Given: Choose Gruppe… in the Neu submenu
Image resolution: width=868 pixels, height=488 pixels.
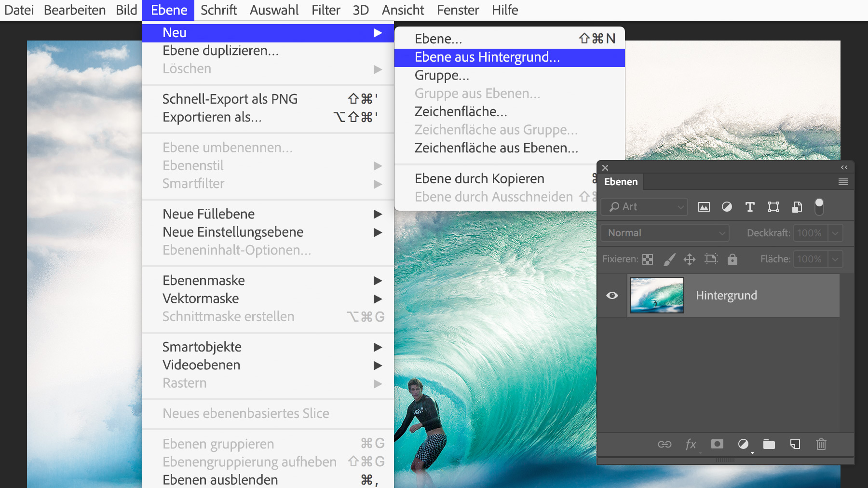Looking at the screenshot, I should click(x=510, y=76).
